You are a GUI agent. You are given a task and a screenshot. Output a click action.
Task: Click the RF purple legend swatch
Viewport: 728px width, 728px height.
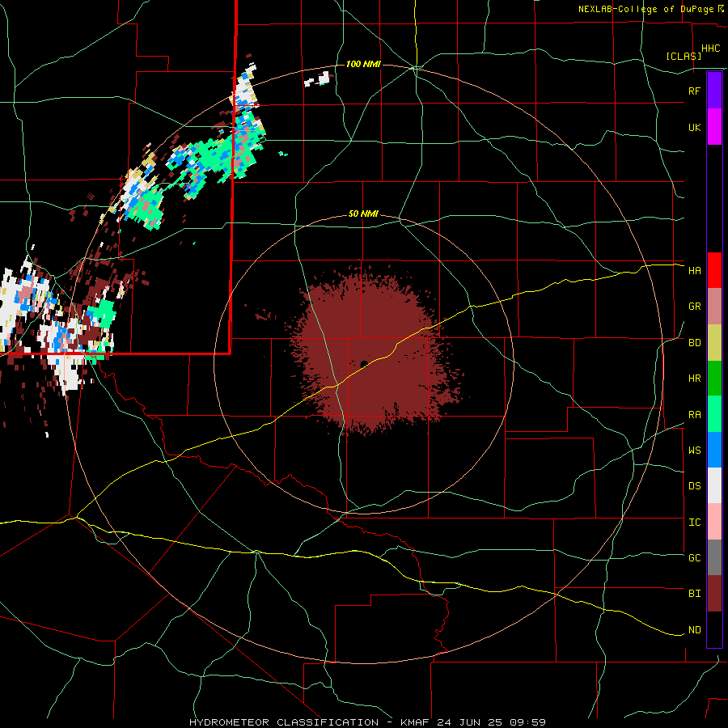(714, 91)
